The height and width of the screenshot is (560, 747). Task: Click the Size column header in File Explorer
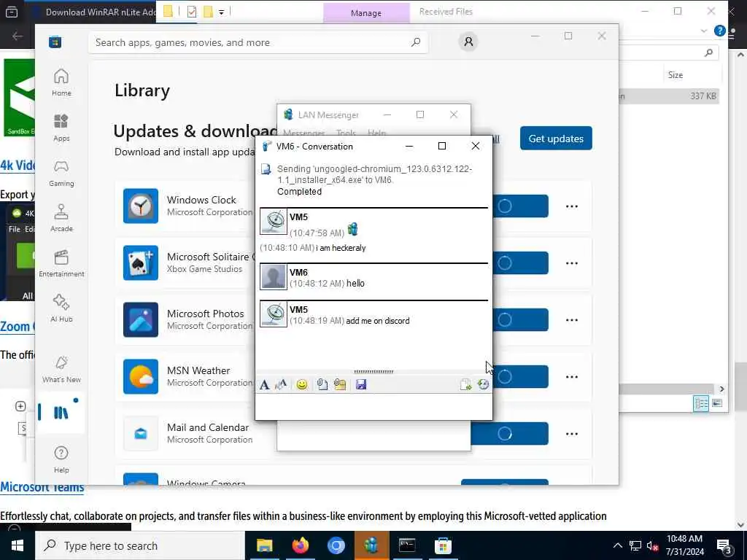coord(675,75)
